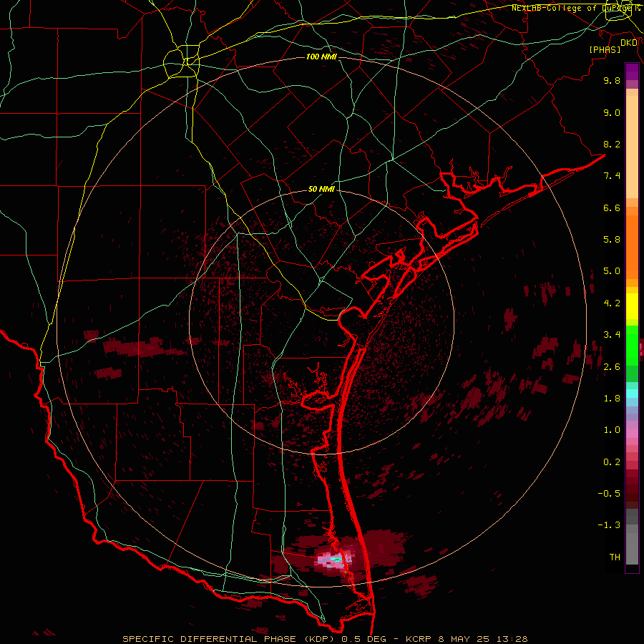Click the 3.4 value on color scale
The width and height of the screenshot is (644, 644).
[612, 335]
